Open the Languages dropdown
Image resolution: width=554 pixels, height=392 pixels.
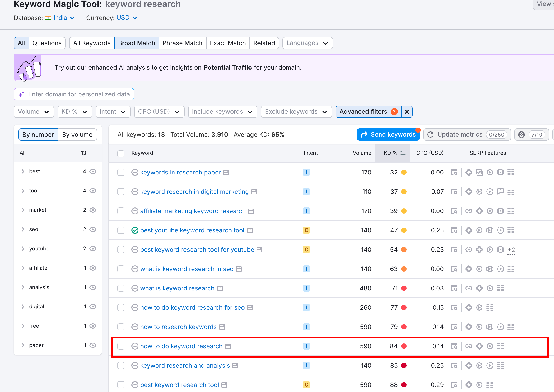pos(307,43)
